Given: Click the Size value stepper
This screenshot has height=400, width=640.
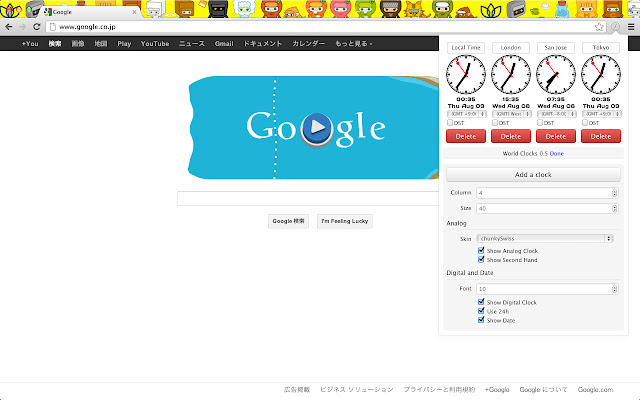Looking at the screenshot, I should (x=614, y=209).
